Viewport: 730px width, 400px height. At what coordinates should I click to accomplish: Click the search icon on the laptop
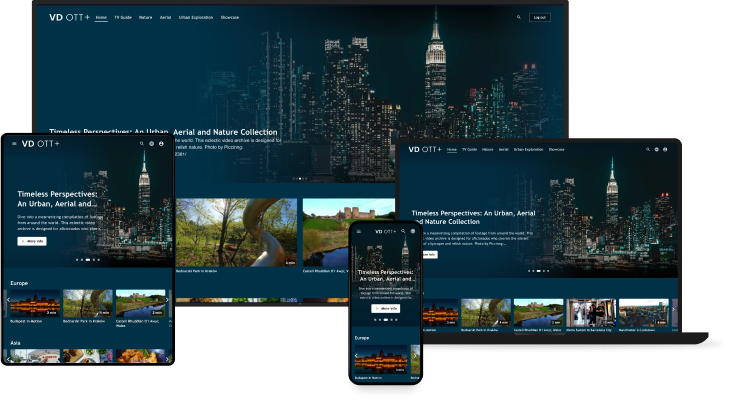[648, 149]
